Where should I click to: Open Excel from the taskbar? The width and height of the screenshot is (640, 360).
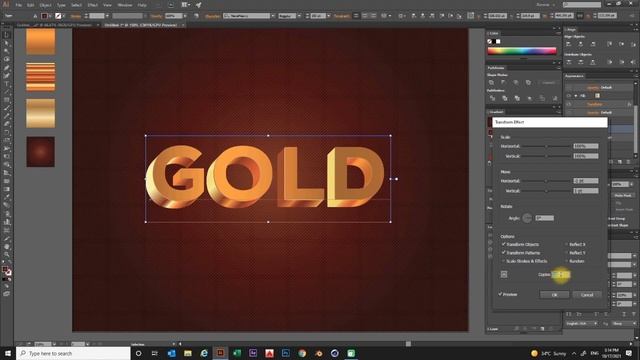(237, 353)
